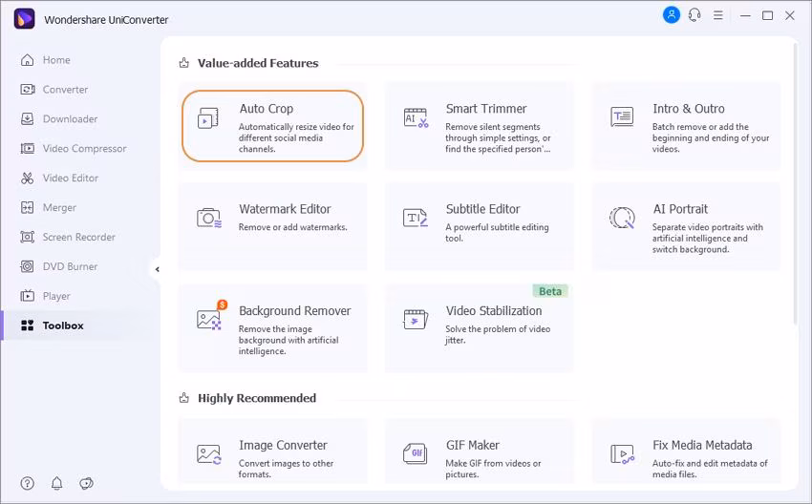812x504 pixels.
Task: Open the notifications bell icon
Action: click(57, 483)
